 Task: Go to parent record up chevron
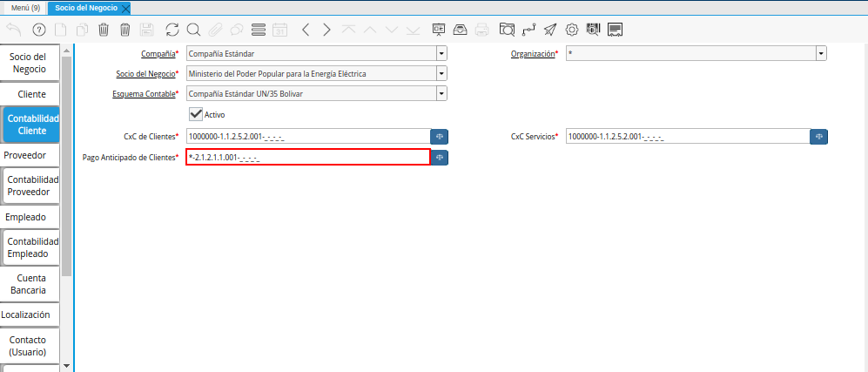pyautogui.click(x=370, y=30)
